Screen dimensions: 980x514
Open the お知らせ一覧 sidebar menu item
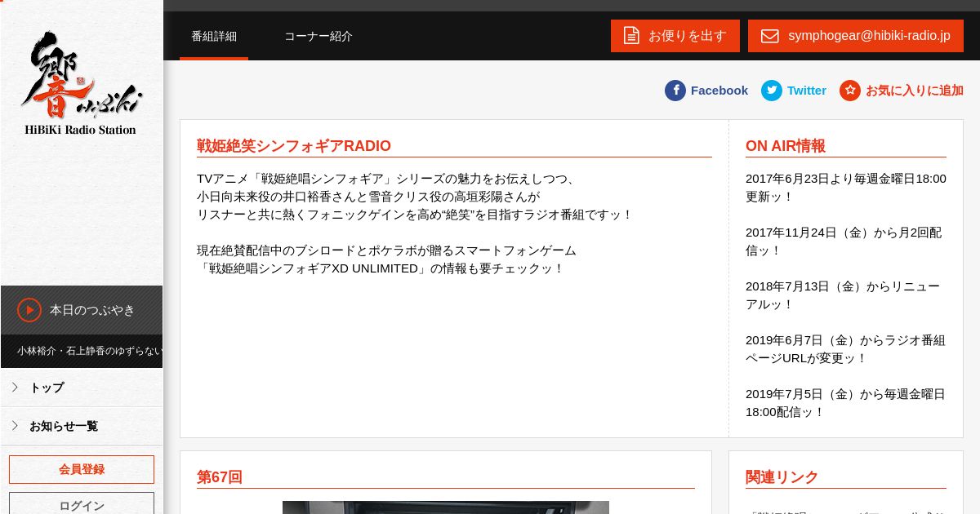point(82,426)
